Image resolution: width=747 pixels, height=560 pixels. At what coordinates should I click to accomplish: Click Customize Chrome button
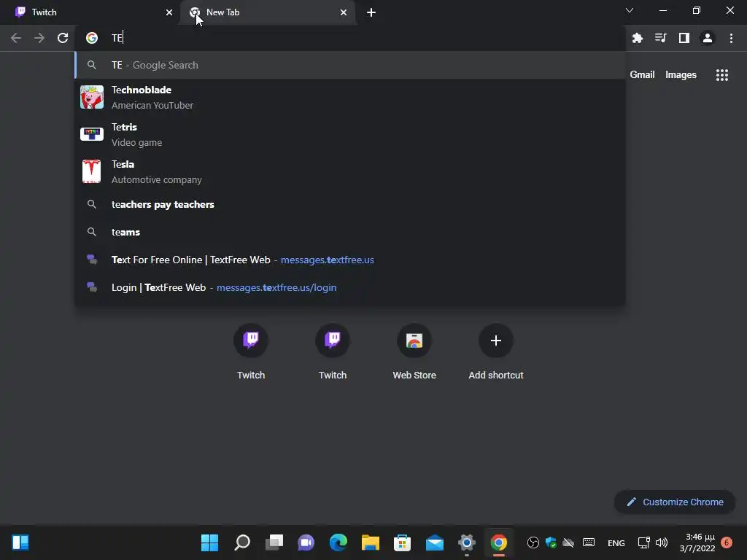pyautogui.click(x=675, y=502)
